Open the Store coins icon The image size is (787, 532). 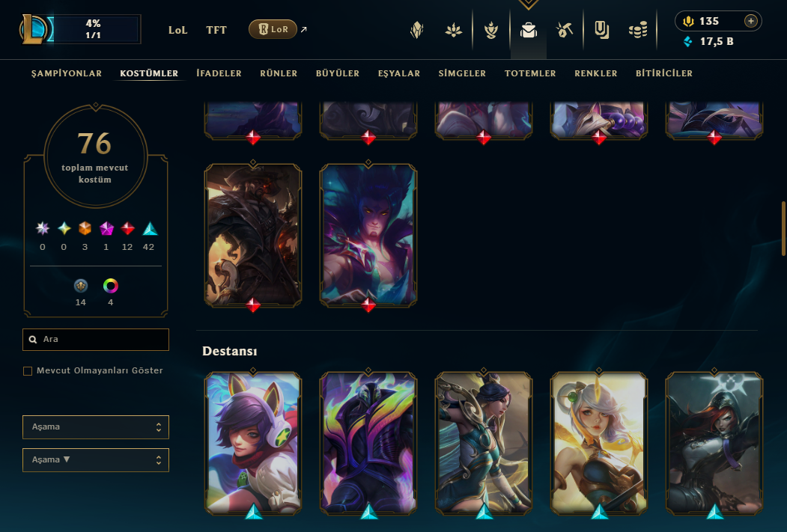coord(638,31)
